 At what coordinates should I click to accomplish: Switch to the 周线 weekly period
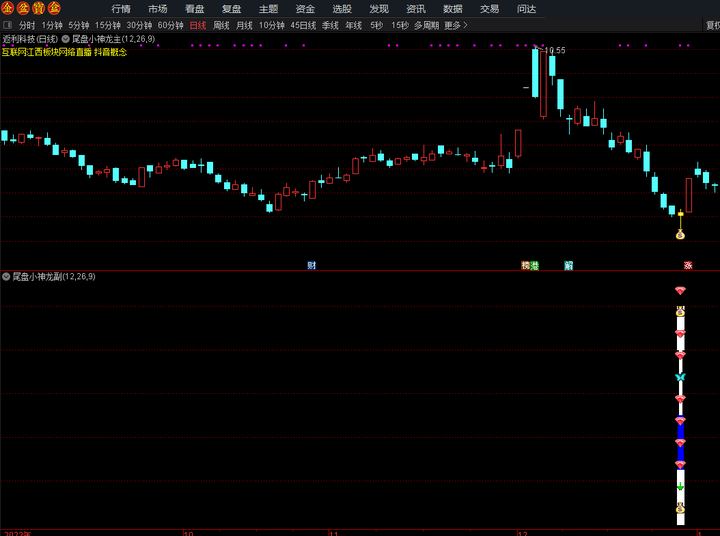tap(221, 25)
